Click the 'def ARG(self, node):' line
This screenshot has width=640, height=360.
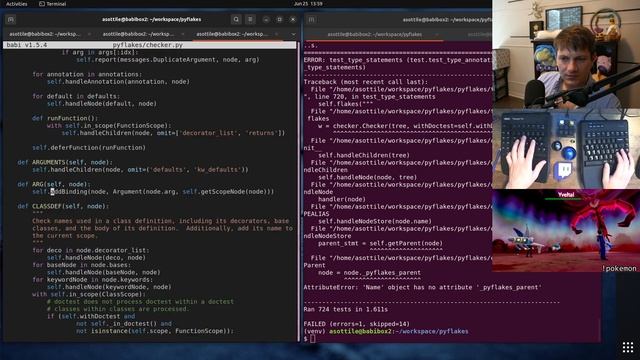point(54,184)
